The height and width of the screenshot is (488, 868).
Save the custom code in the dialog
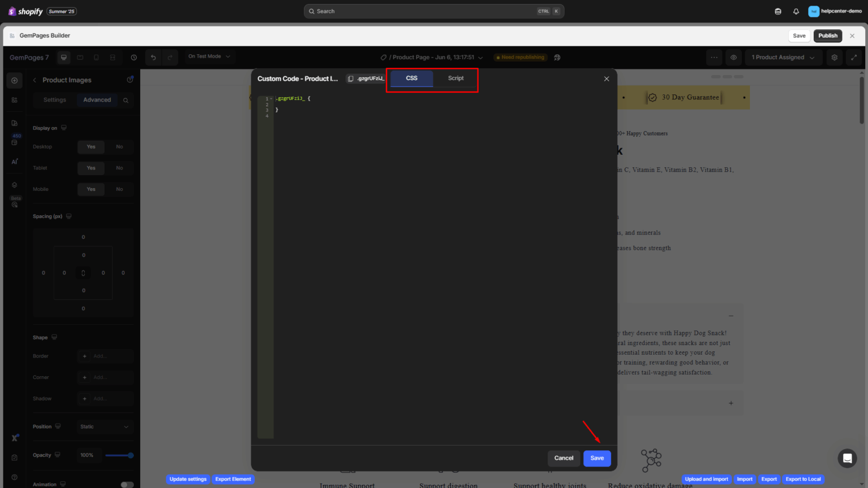(x=597, y=458)
